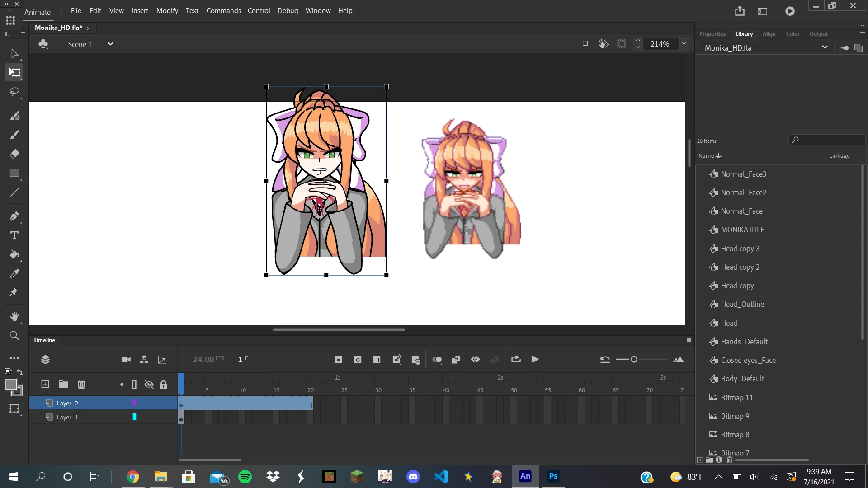Toggle lock all layers icon
The image size is (868, 488).
pos(163,385)
